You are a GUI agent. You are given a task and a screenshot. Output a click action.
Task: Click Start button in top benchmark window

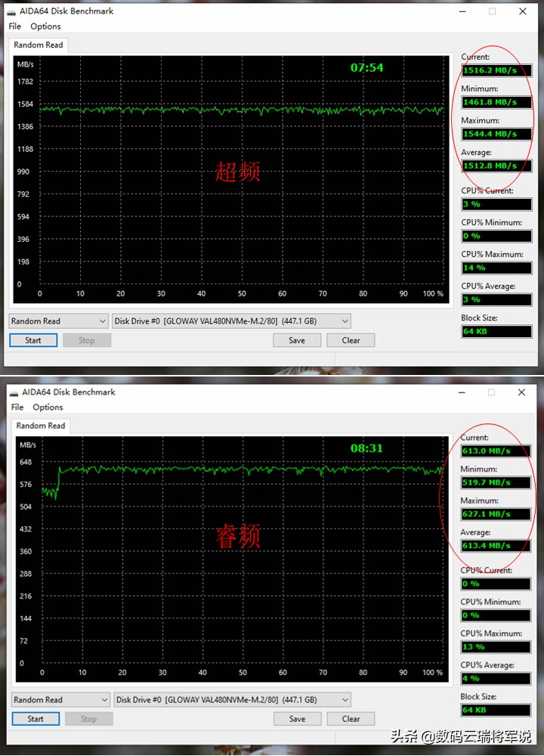click(x=33, y=340)
